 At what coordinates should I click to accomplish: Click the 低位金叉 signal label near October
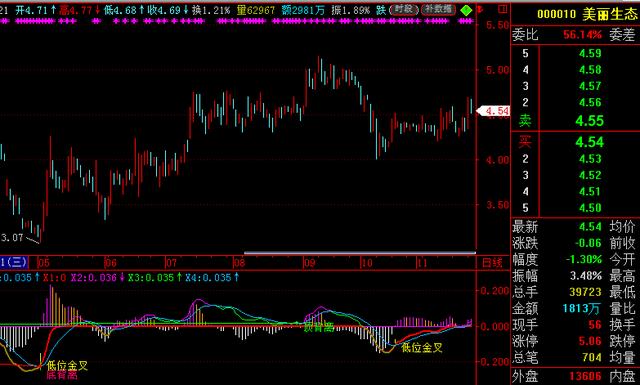(422, 347)
